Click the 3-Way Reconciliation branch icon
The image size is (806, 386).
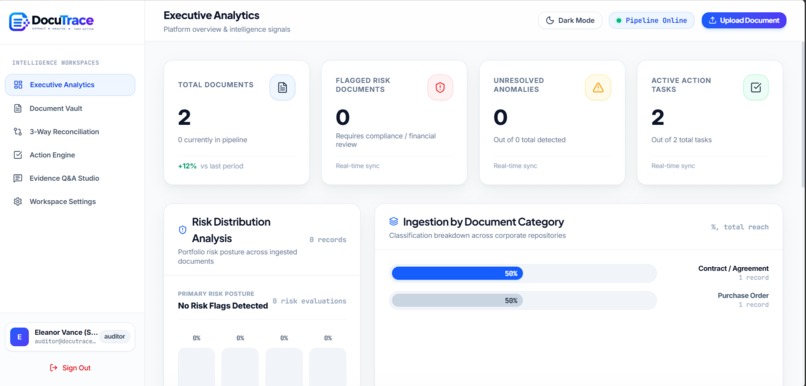click(x=18, y=132)
